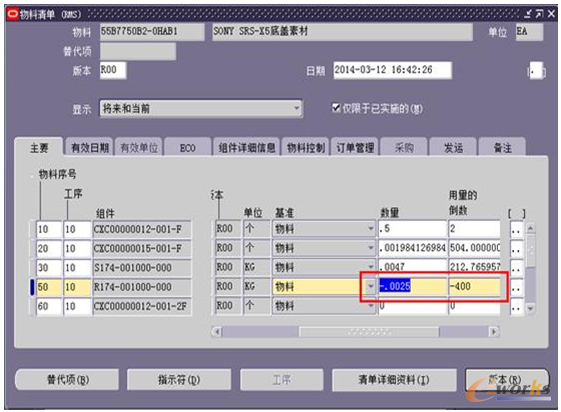Click scroll up arrow of components list
The height and width of the screenshot is (412, 561).
click(x=531, y=228)
